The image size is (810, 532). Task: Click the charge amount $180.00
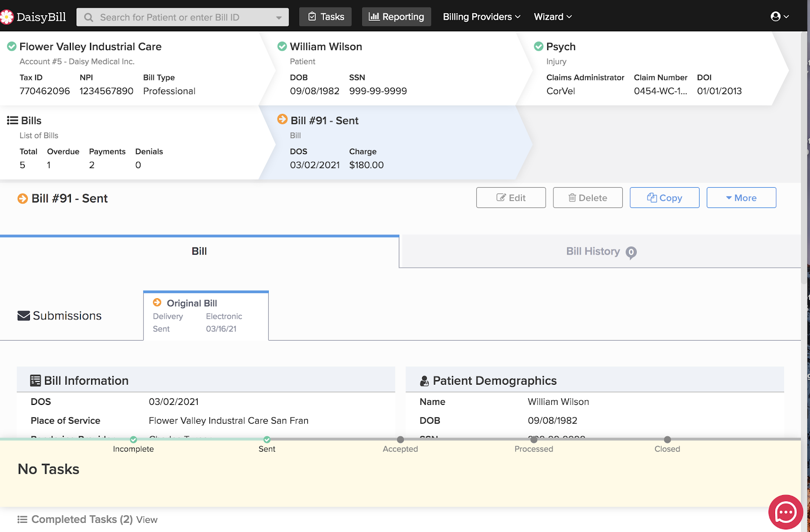(x=367, y=165)
